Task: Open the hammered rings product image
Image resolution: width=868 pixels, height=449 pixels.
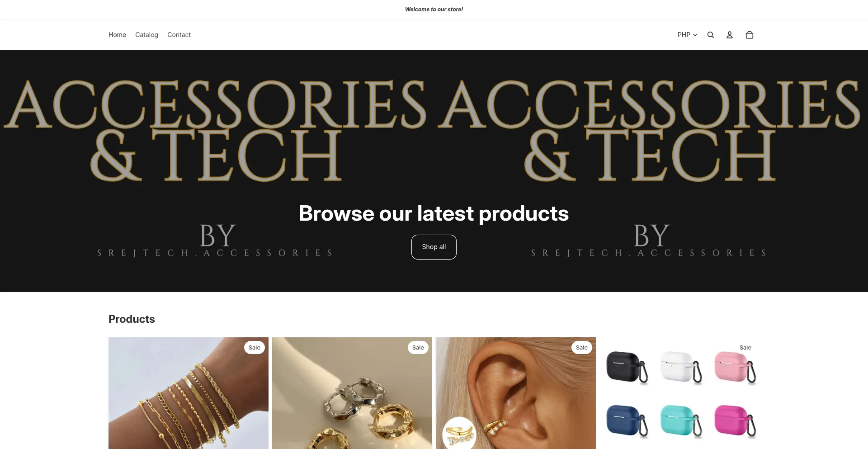Action: [352, 393]
